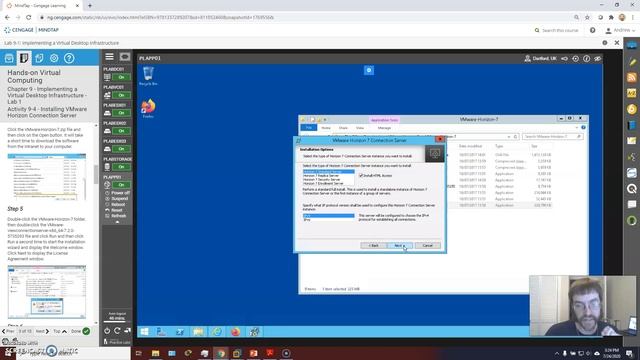The height and width of the screenshot is (360, 640).
Task: Open the highlighter pen icon in the right sidebar
Action: [x=632, y=62]
